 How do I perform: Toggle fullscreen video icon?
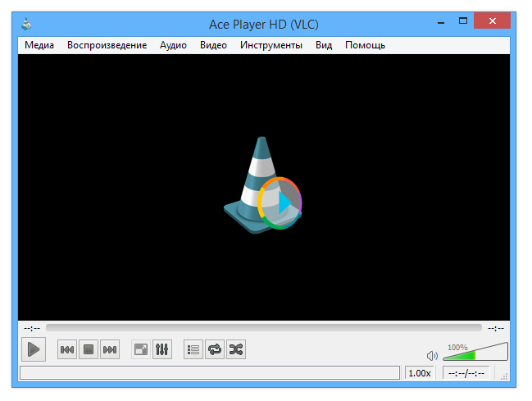(x=141, y=349)
